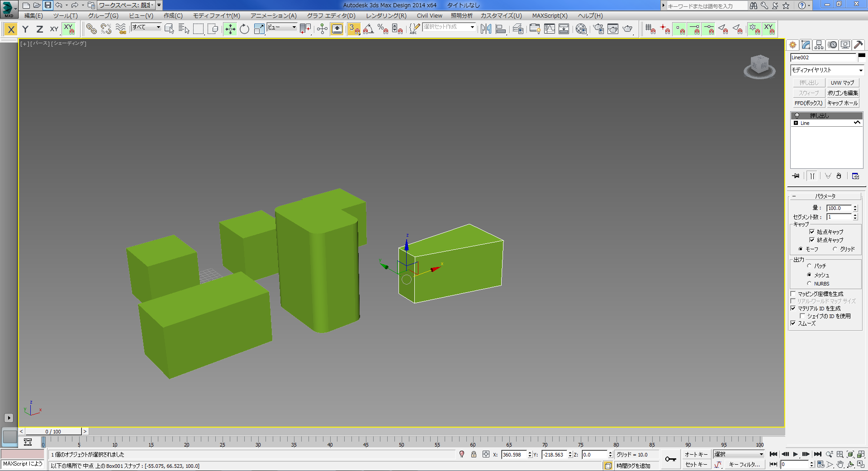Screen dimensions: 868x471
Task: Click the black object color swatch
Action: point(862,56)
